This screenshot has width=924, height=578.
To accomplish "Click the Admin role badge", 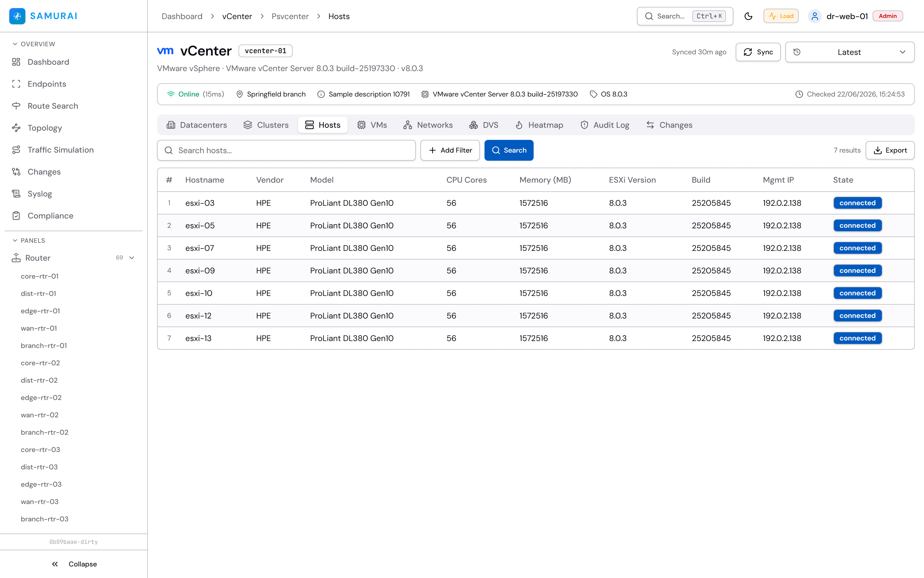I will click(888, 16).
